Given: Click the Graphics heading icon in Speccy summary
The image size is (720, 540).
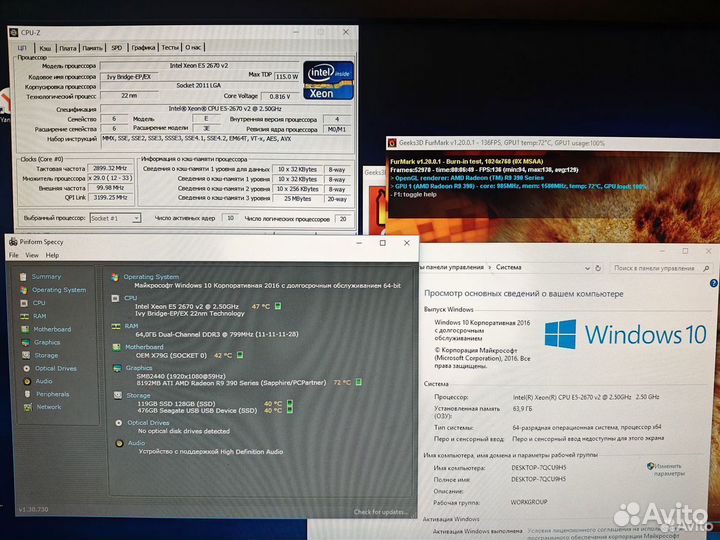Looking at the screenshot, I should [x=117, y=368].
